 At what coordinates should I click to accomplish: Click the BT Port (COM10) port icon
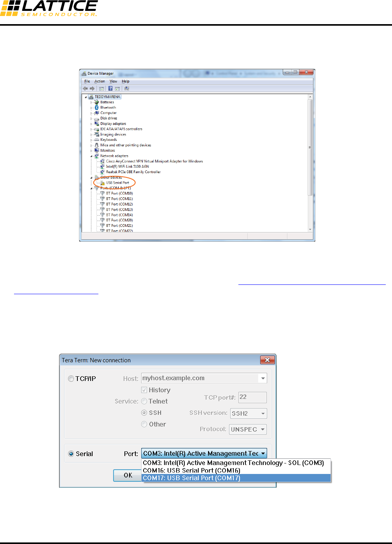point(103,193)
